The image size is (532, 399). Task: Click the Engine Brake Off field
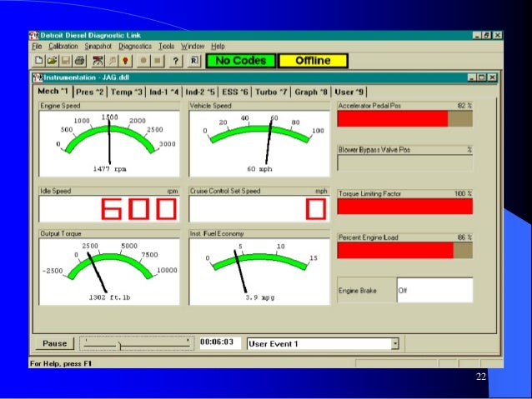tap(434, 291)
